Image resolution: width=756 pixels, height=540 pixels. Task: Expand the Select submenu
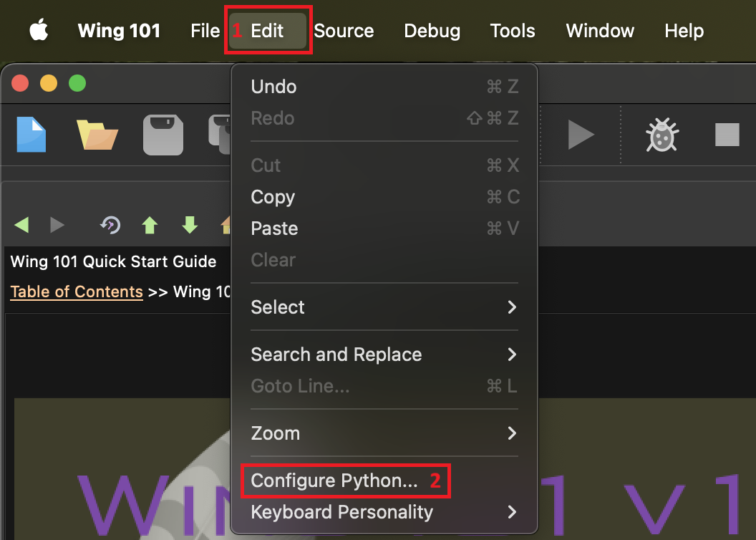pos(384,307)
